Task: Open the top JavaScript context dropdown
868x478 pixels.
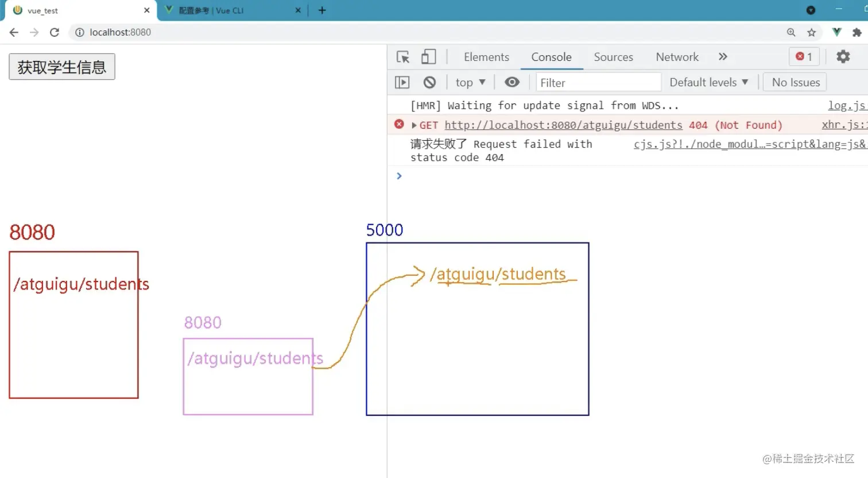Action: click(470, 82)
